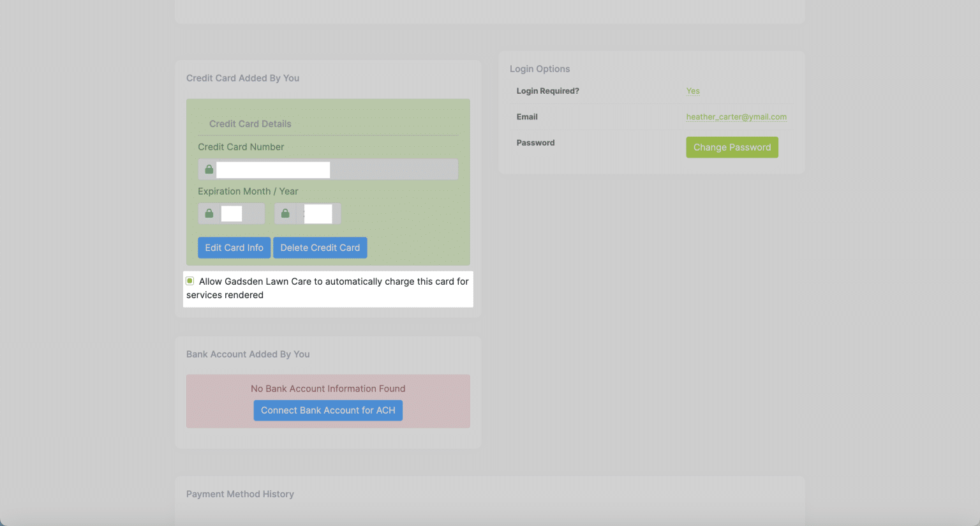Click Edit Card Info
Screen dimensions: 980x526
click(234, 247)
